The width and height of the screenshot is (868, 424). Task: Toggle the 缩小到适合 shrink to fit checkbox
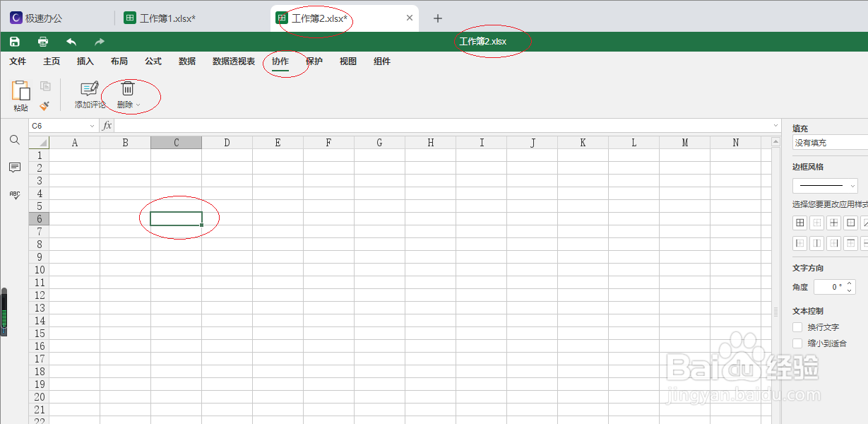pyautogui.click(x=797, y=343)
